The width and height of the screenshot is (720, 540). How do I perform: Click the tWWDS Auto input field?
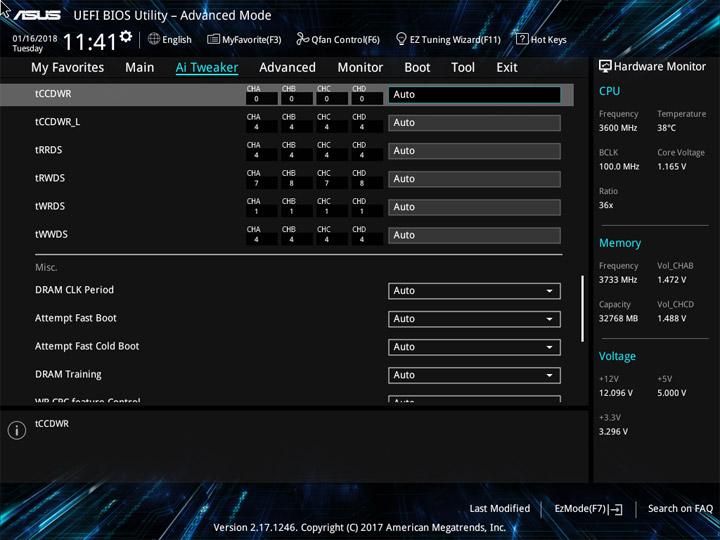click(x=474, y=235)
